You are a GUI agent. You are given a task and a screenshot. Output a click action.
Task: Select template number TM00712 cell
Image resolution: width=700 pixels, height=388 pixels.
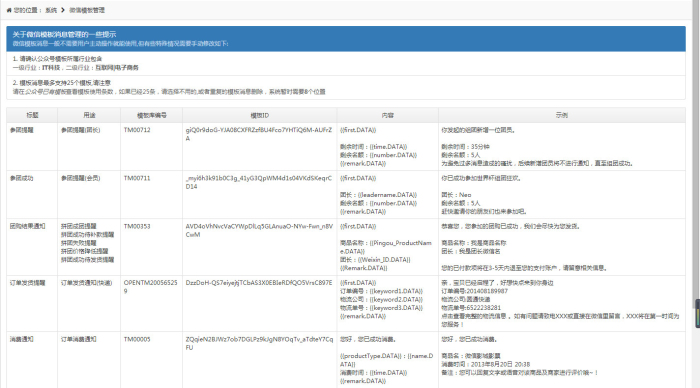137,130
